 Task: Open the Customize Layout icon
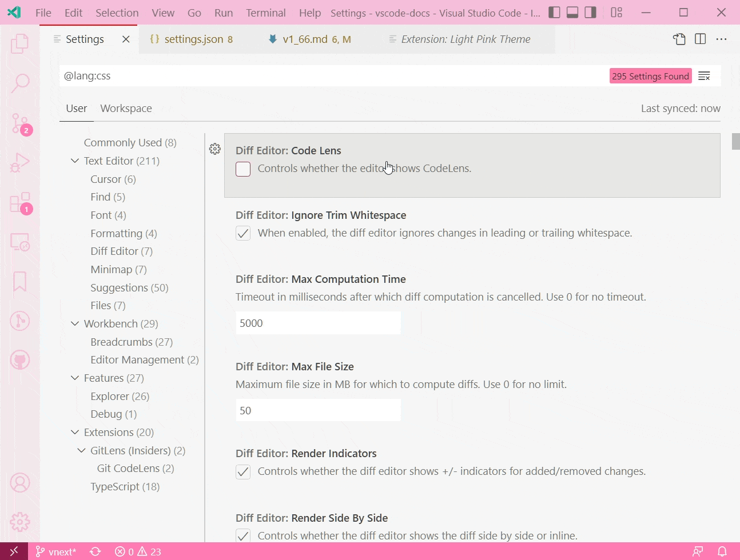click(616, 13)
